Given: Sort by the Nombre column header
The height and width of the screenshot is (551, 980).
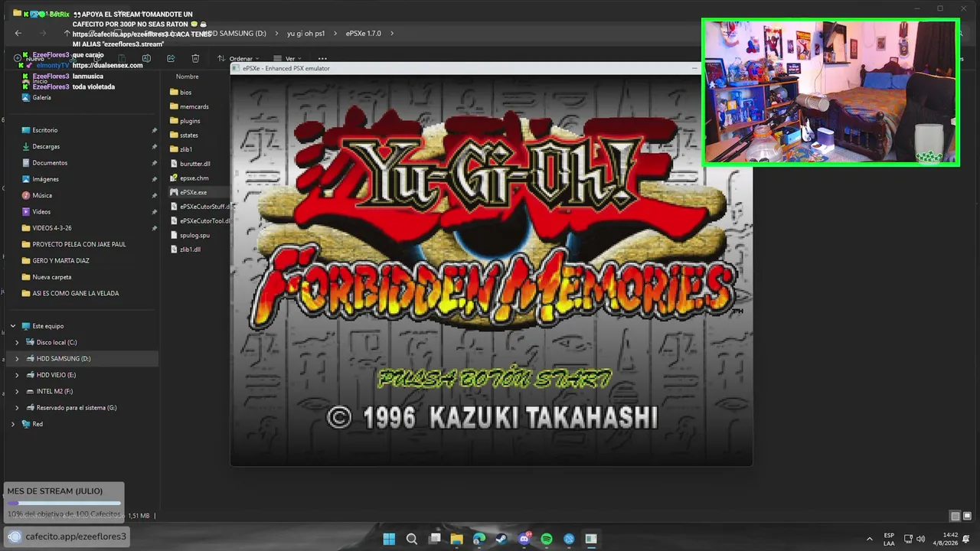Looking at the screenshot, I should tap(188, 77).
